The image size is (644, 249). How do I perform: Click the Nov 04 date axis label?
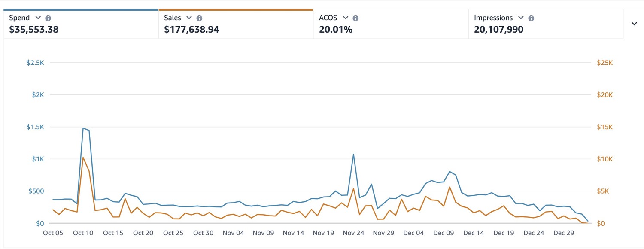click(x=234, y=233)
